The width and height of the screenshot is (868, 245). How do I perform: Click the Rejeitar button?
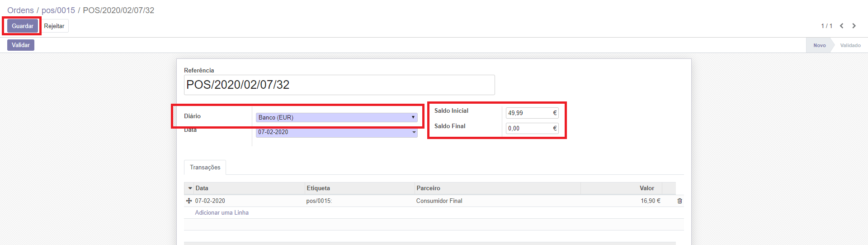click(54, 26)
